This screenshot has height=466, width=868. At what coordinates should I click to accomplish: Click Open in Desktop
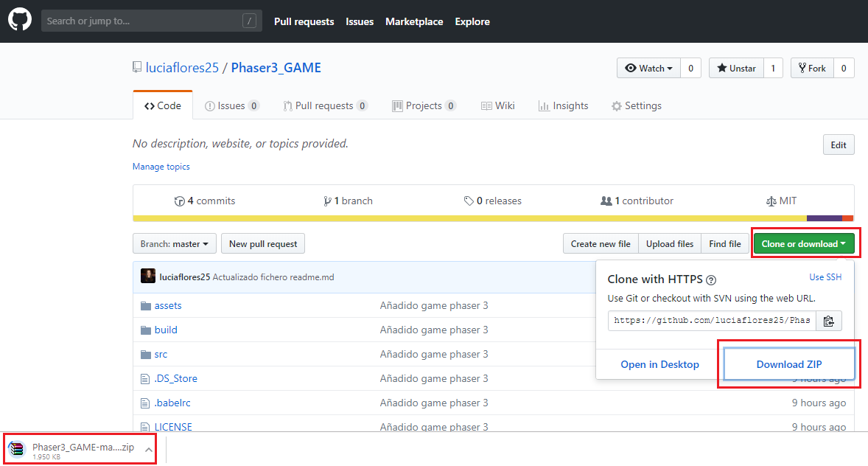[660, 364]
